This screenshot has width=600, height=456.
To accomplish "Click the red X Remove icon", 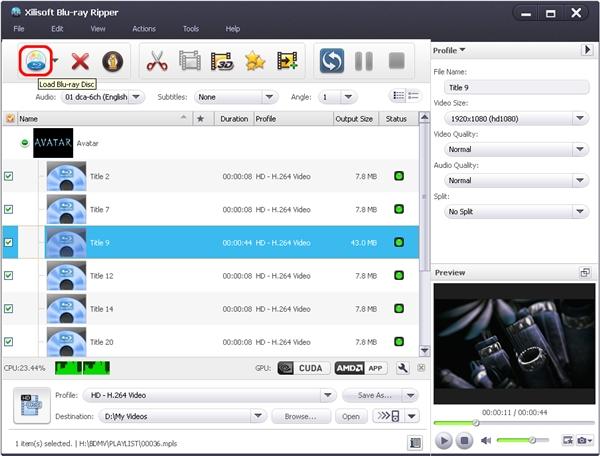I will [80, 61].
